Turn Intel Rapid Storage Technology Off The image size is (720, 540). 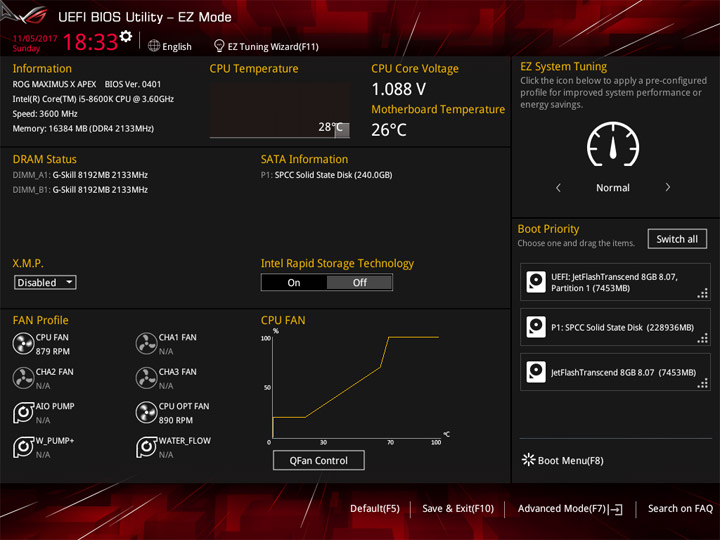(x=360, y=282)
